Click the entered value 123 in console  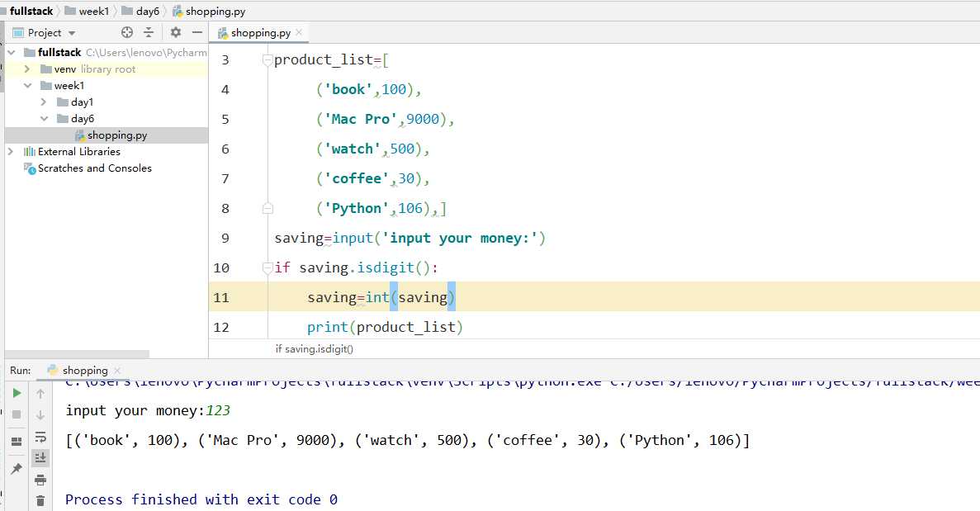coord(218,410)
